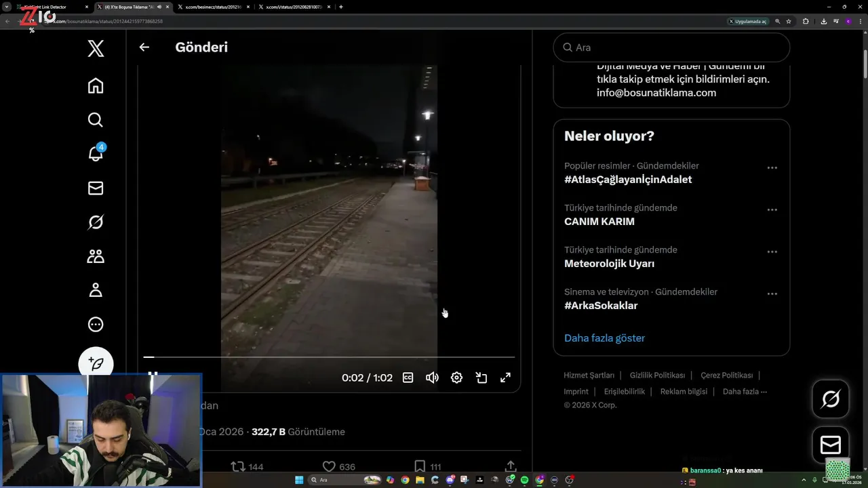Pause the playing train station video
The height and width of the screenshot is (488, 868).
coord(153,374)
